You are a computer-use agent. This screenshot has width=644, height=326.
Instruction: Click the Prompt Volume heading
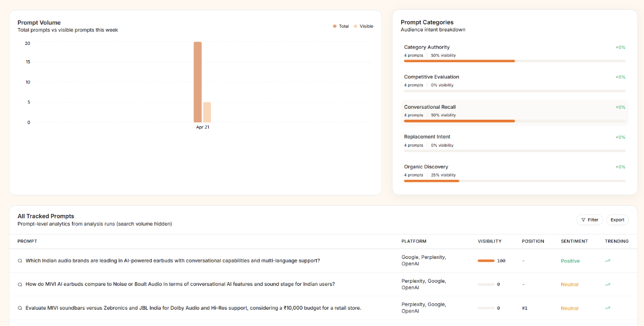[39, 23]
